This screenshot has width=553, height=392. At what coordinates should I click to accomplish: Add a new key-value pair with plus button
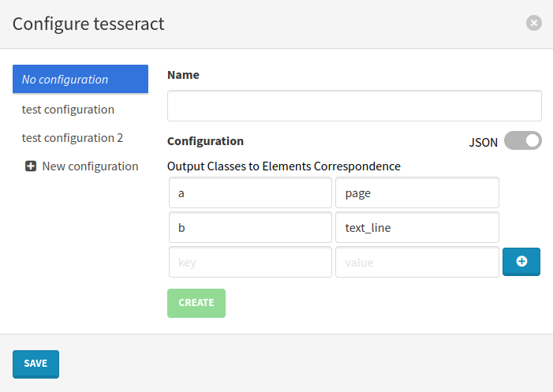pyautogui.click(x=521, y=262)
